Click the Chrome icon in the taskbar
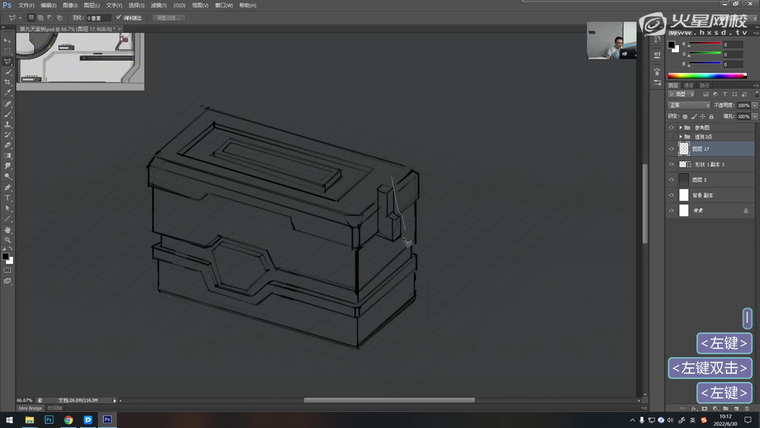760x428 pixels. tap(68, 420)
